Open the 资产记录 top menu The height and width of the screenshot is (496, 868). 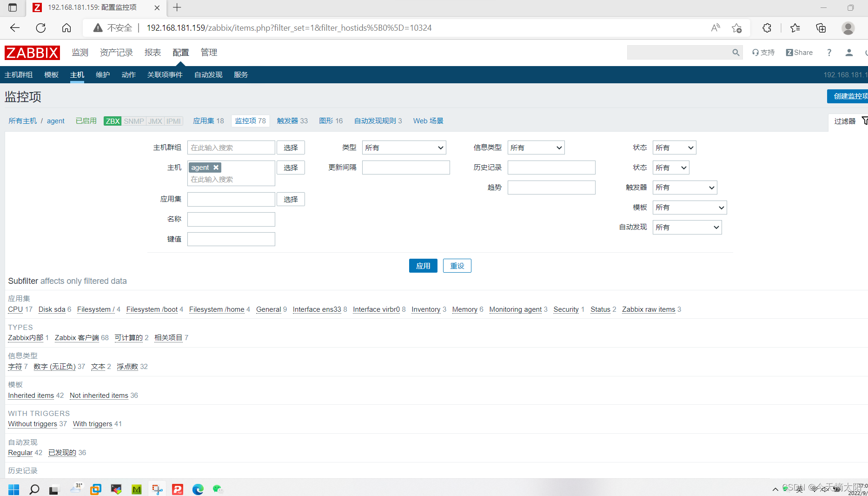click(116, 53)
